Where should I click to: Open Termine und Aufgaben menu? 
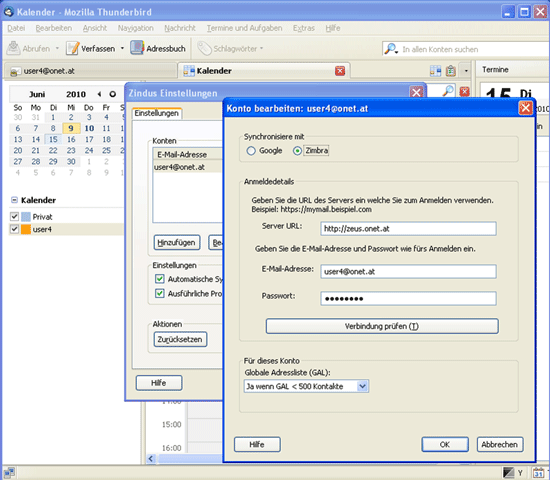pyautogui.click(x=244, y=28)
